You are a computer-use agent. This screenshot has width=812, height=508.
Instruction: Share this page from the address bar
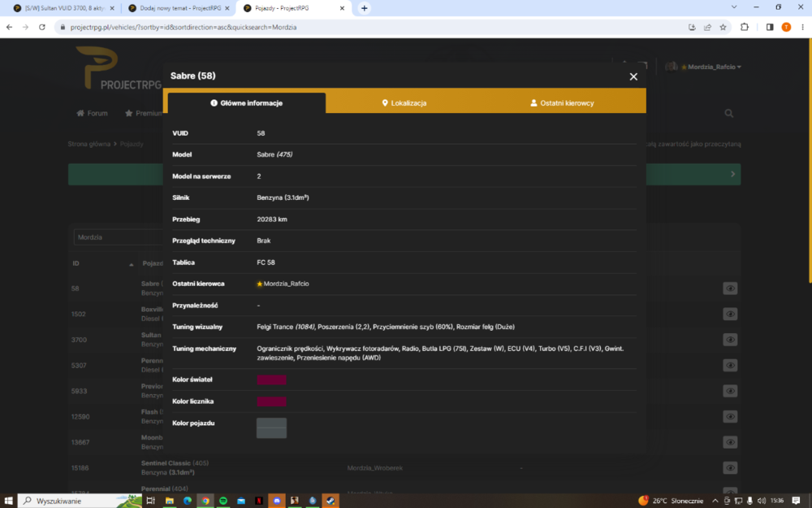707,28
